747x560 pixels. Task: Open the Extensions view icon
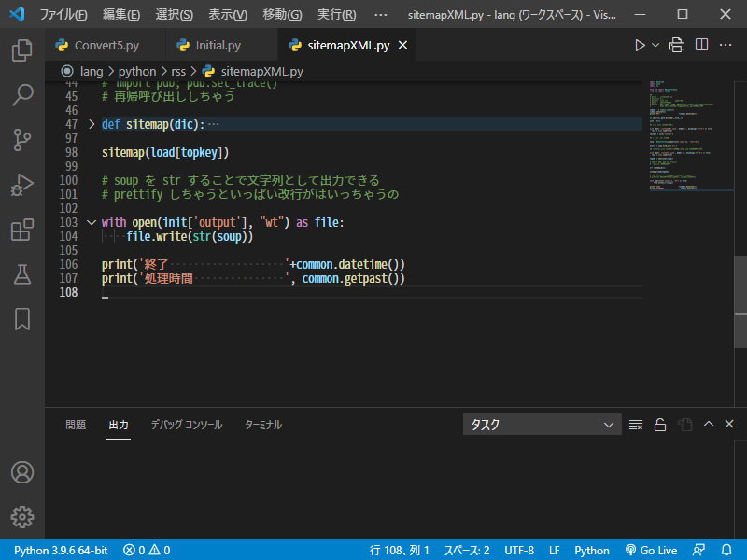tap(22, 230)
